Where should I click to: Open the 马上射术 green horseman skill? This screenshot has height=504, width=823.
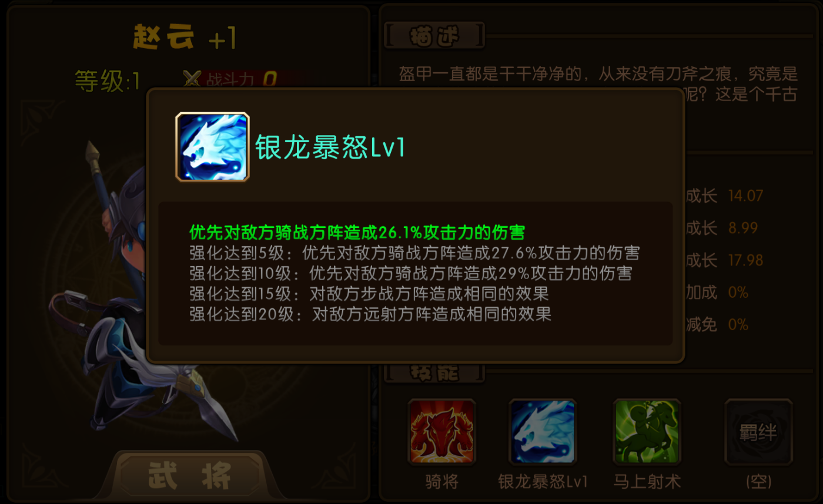[x=647, y=432]
